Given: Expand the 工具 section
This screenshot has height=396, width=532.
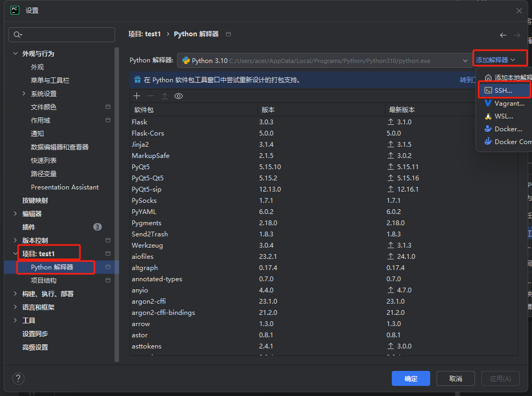Looking at the screenshot, I should [15, 320].
